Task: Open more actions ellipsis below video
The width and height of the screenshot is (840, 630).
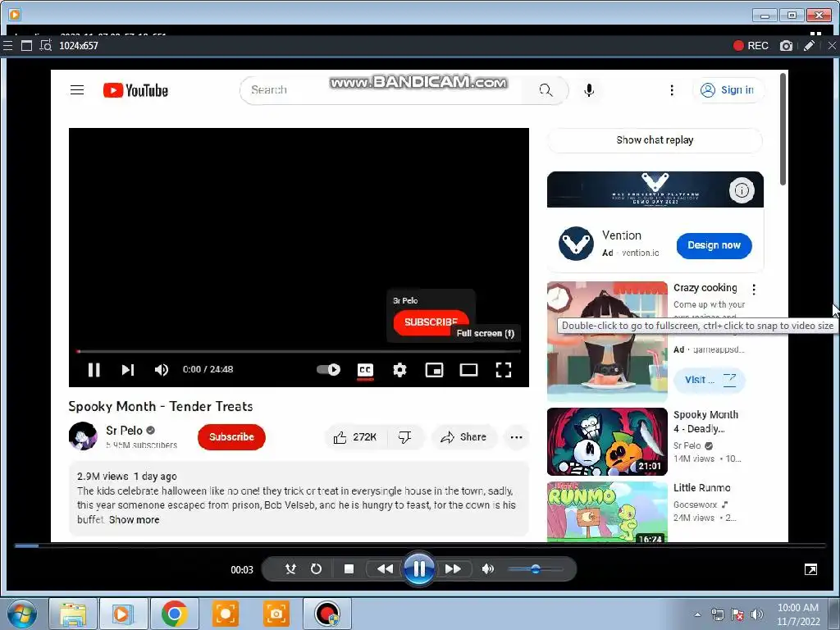Action: point(517,437)
